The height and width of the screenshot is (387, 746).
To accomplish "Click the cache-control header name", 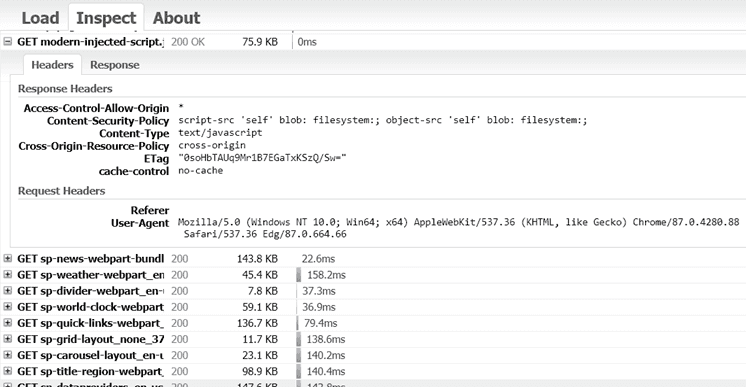I will coord(134,171).
